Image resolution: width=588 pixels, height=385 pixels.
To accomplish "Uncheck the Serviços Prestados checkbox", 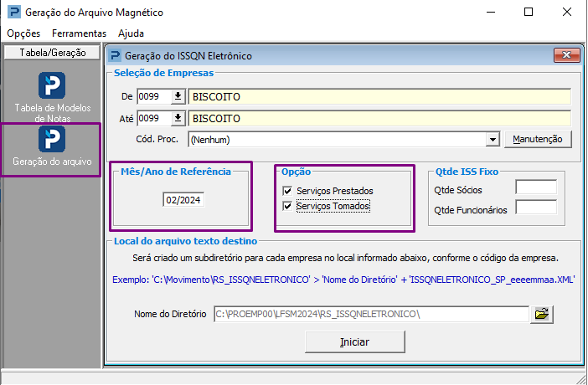I will pyautogui.click(x=287, y=191).
